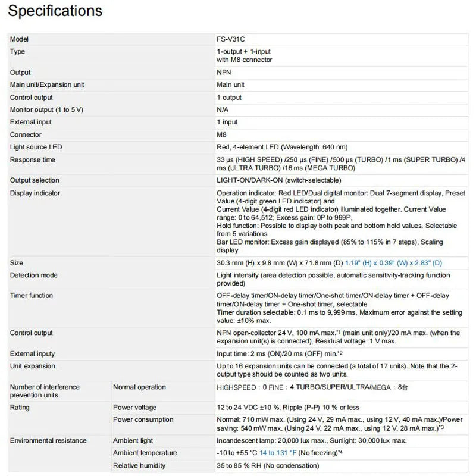Image resolution: width=476 pixels, height=476 pixels.
Task: Click the Power voltage sub-label
Action: (135, 408)
